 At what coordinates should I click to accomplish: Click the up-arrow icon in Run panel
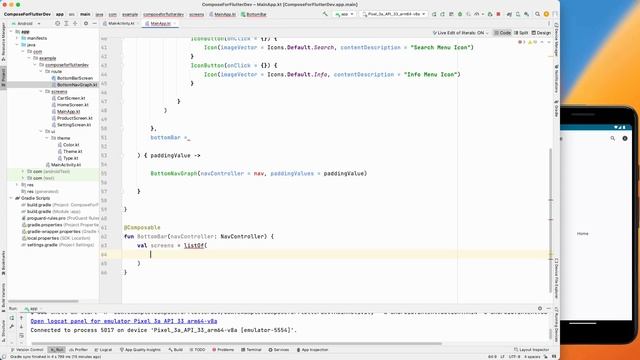[22, 318]
